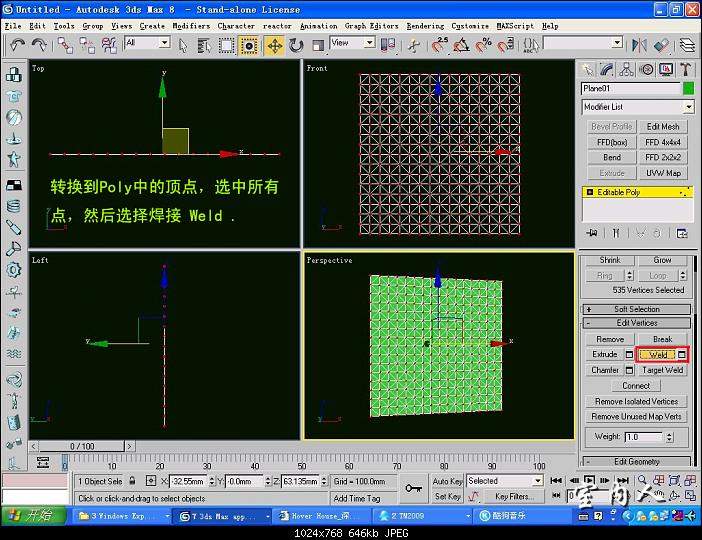Switch to the Create command panel tab
Screen dimensions: 702x540
click(x=587, y=69)
